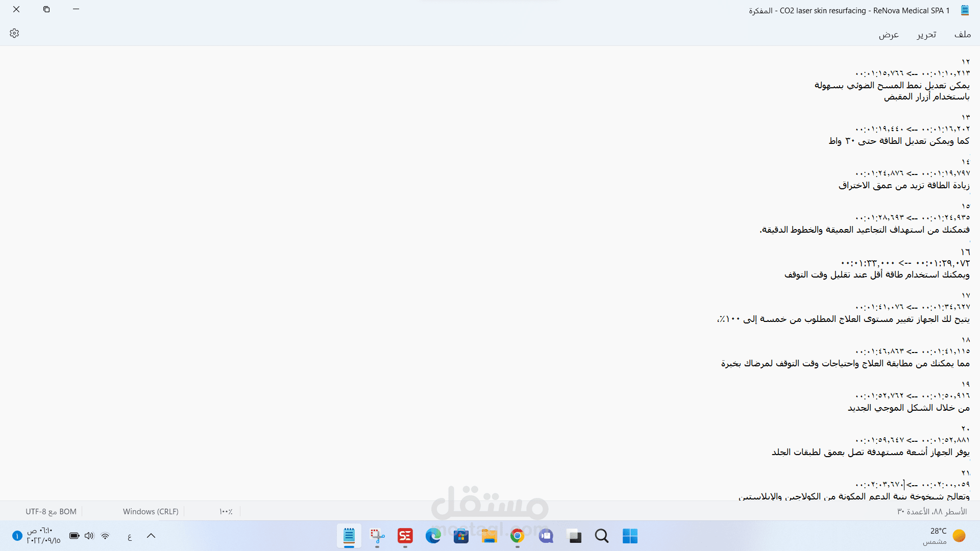Open the عرض (View) menu
Viewport: 980px width, 551px height.
[x=889, y=34]
